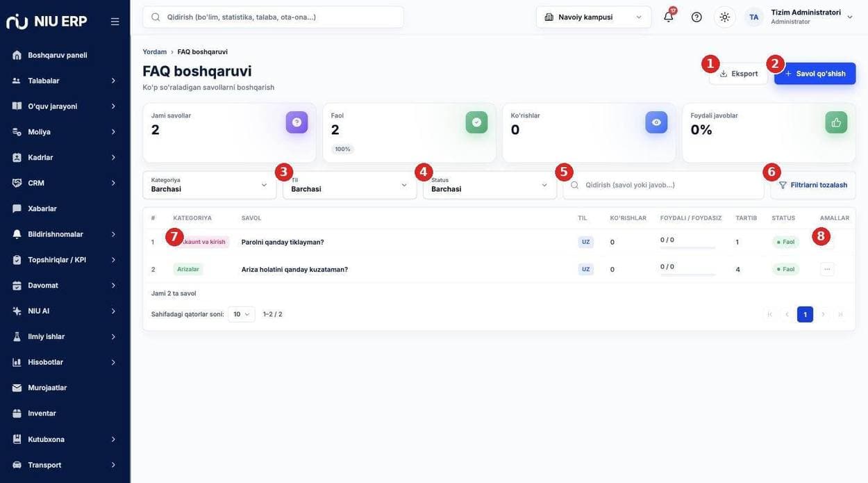868x483 pixels.
Task: Expand the Talabalar sidebar section
Action: [65, 81]
